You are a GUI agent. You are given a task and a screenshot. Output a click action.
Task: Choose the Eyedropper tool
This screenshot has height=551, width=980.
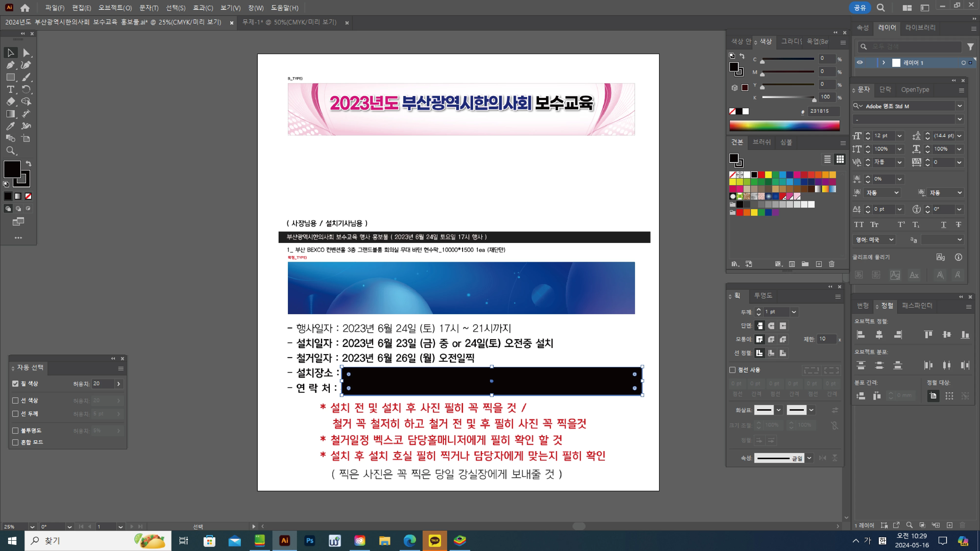pyautogui.click(x=10, y=126)
